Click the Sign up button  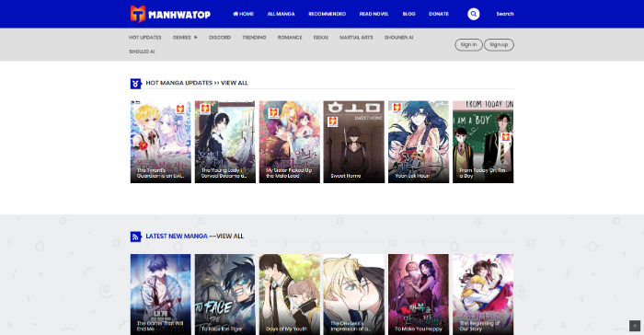(x=499, y=45)
